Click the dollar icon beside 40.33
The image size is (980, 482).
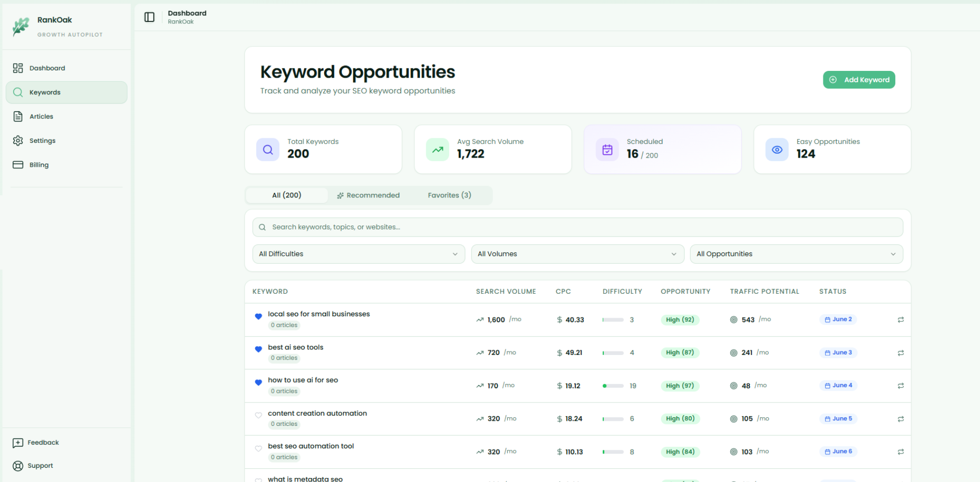pyautogui.click(x=559, y=320)
